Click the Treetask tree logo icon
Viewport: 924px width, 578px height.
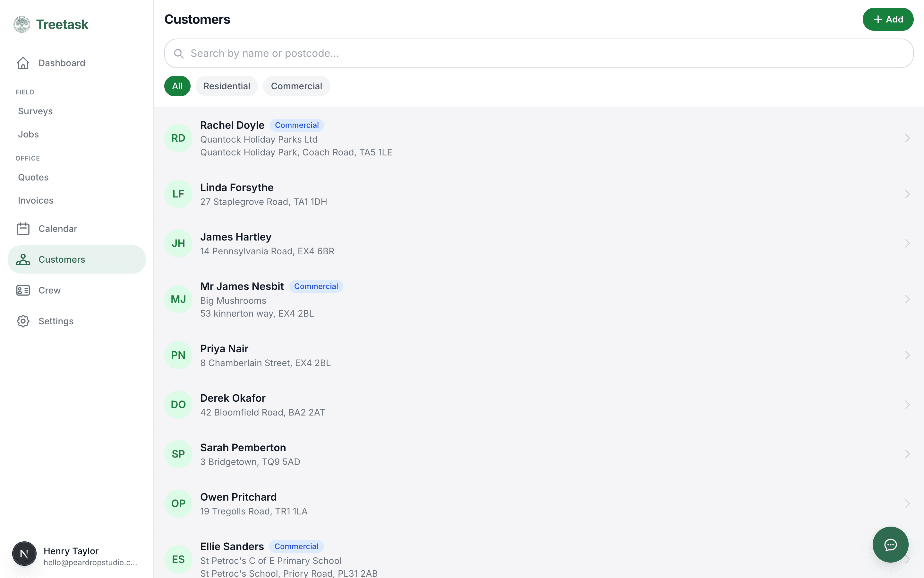(x=22, y=24)
